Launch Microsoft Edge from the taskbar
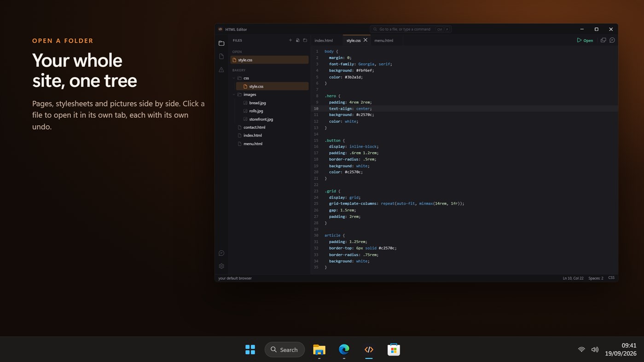Viewport: 644px width, 362px height. pos(344,350)
